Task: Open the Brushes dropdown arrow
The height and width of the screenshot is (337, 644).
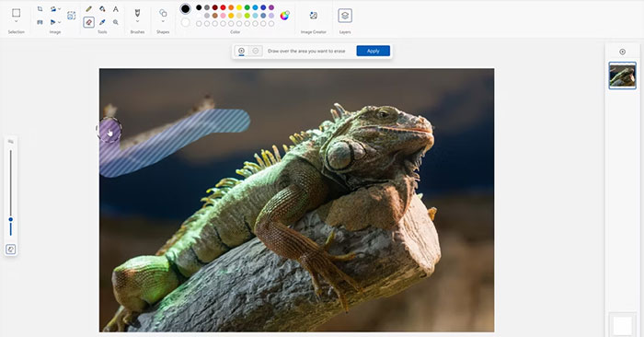Action: [137, 21]
